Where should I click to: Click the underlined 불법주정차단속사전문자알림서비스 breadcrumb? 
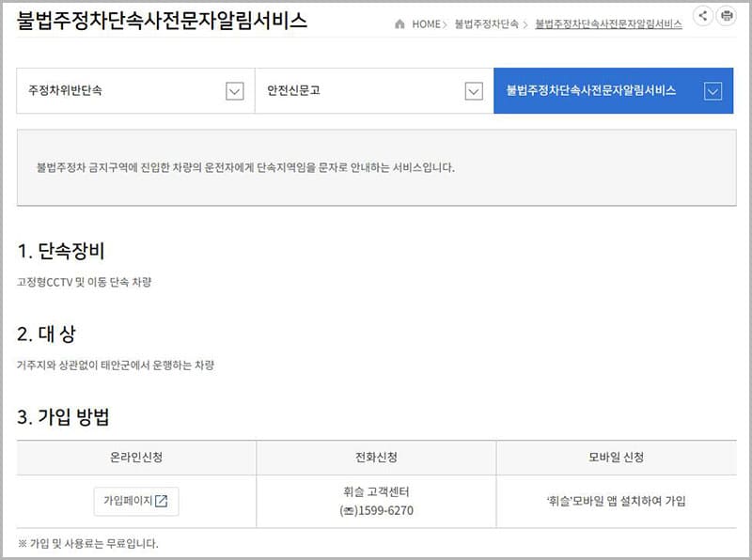(x=608, y=24)
